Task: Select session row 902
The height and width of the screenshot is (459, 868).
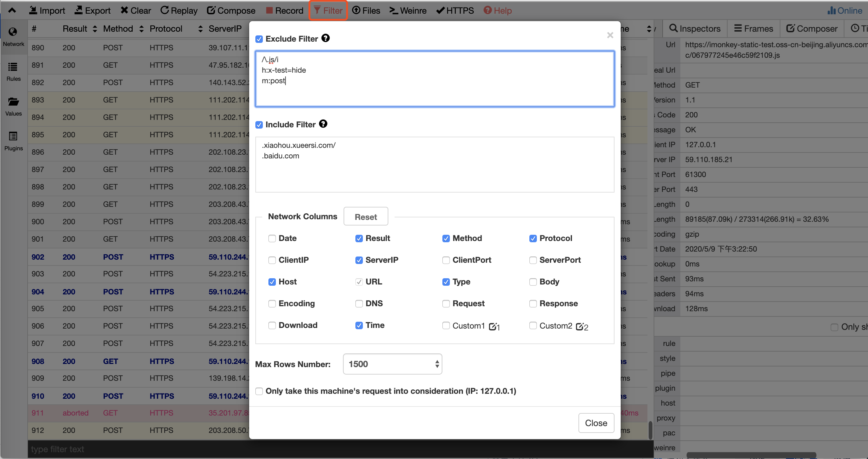Action: click(x=138, y=257)
